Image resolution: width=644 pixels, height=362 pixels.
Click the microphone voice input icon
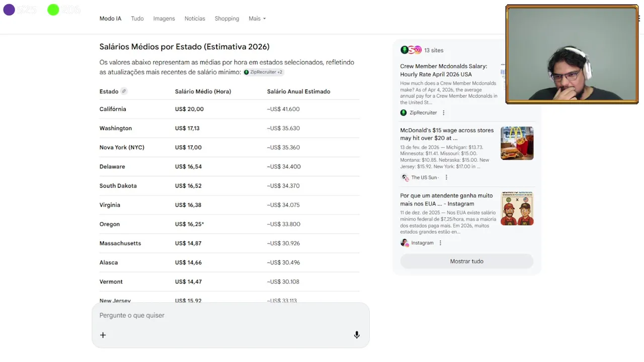coord(357,335)
